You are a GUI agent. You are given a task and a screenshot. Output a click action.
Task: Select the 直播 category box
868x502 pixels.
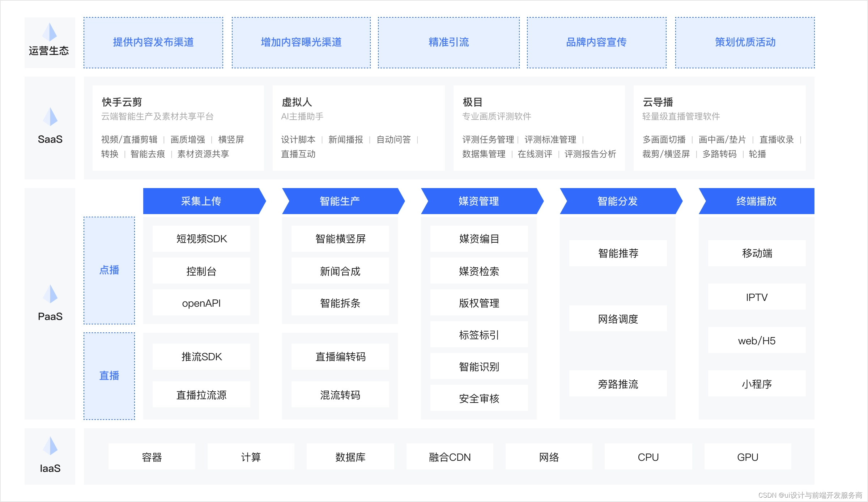109,376
